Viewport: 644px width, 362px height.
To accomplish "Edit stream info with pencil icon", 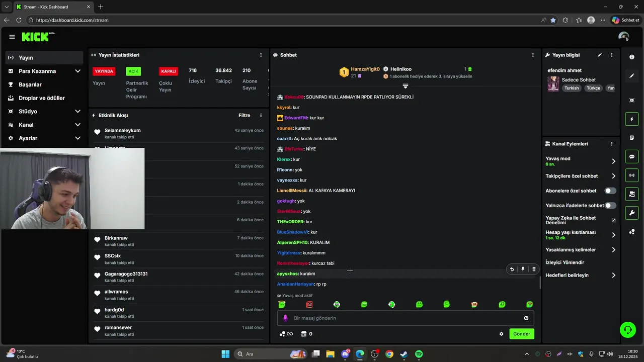I will tap(600, 55).
